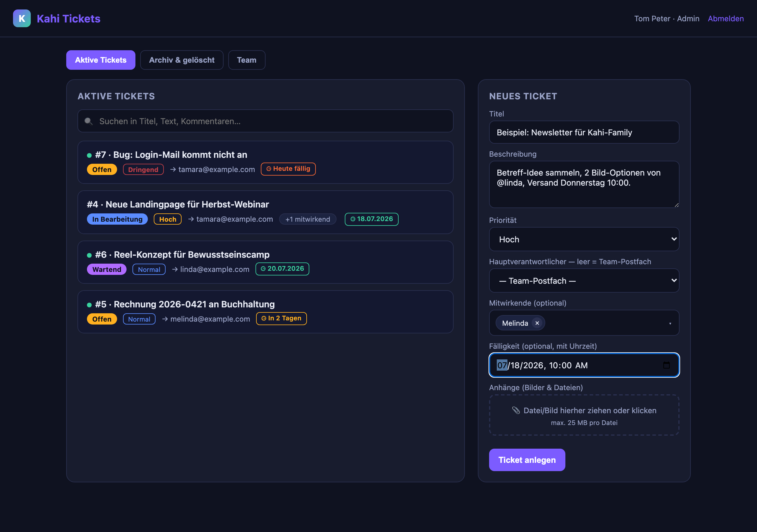This screenshot has width=757, height=532.
Task: Click the paperclip icon in the attachment area
Action: [516, 410]
